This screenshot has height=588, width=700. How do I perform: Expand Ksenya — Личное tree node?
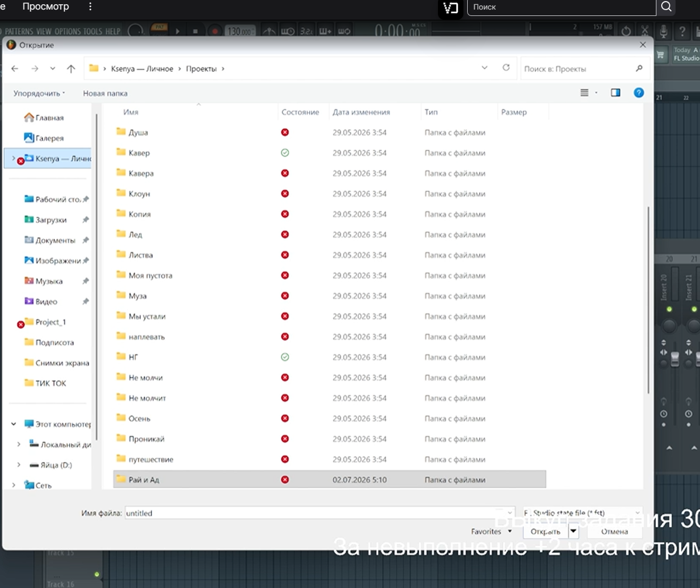[14, 158]
